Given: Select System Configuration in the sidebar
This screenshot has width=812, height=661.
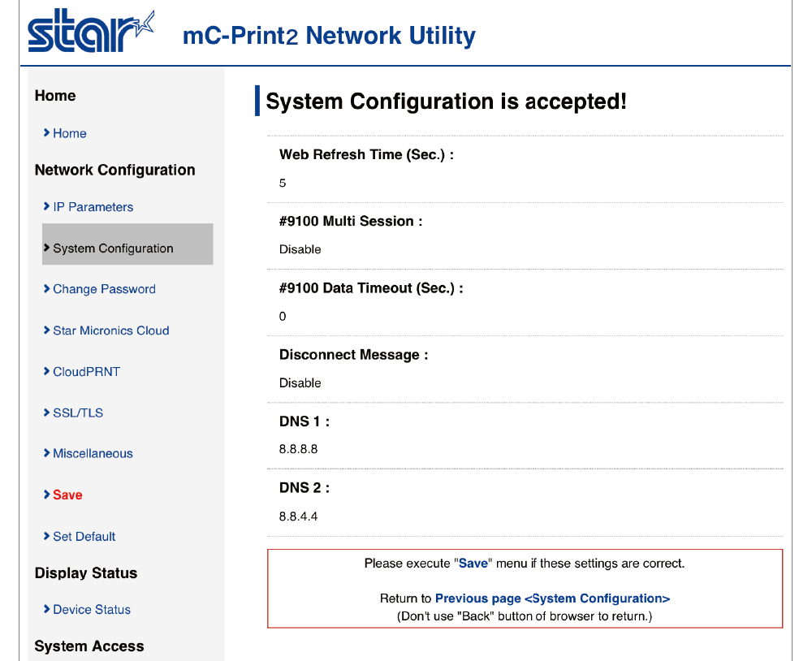Looking at the screenshot, I should [127, 244].
